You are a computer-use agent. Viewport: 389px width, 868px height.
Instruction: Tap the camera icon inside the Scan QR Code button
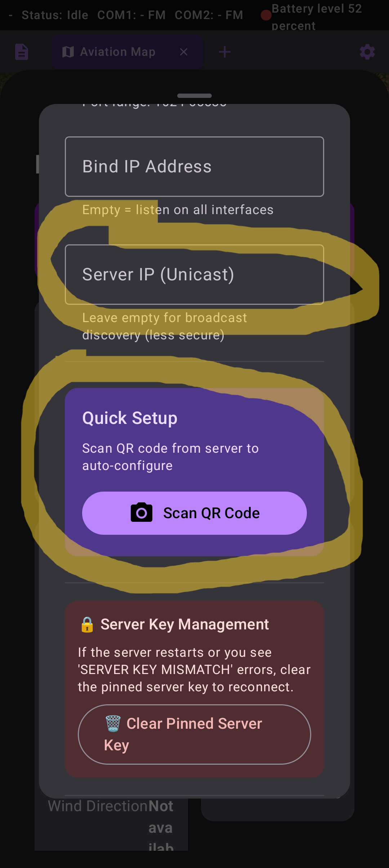[x=141, y=513]
